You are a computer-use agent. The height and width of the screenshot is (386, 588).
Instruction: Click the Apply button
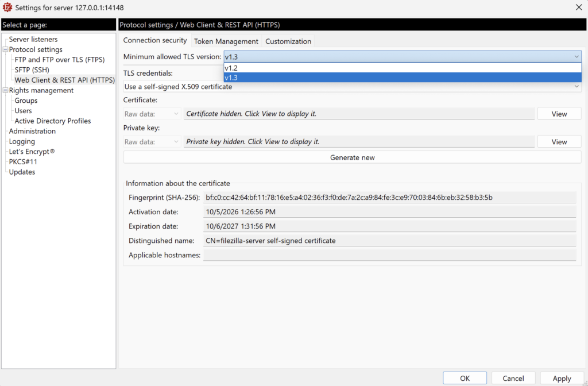pyautogui.click(x=562, y=378)
